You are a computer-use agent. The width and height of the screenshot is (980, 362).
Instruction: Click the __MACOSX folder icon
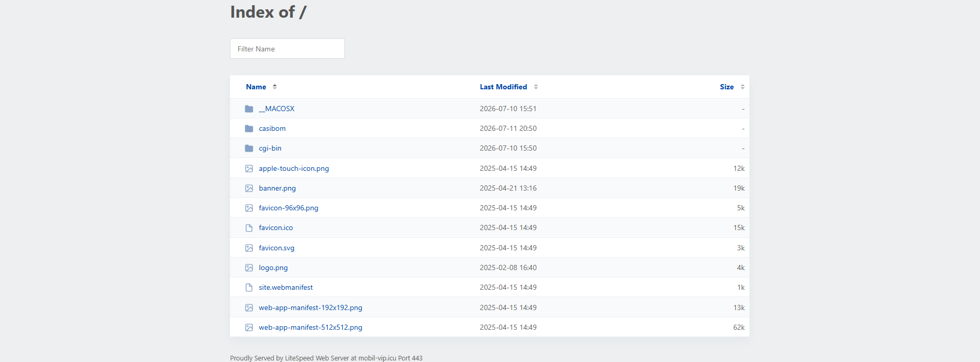(x=249, y=109)
